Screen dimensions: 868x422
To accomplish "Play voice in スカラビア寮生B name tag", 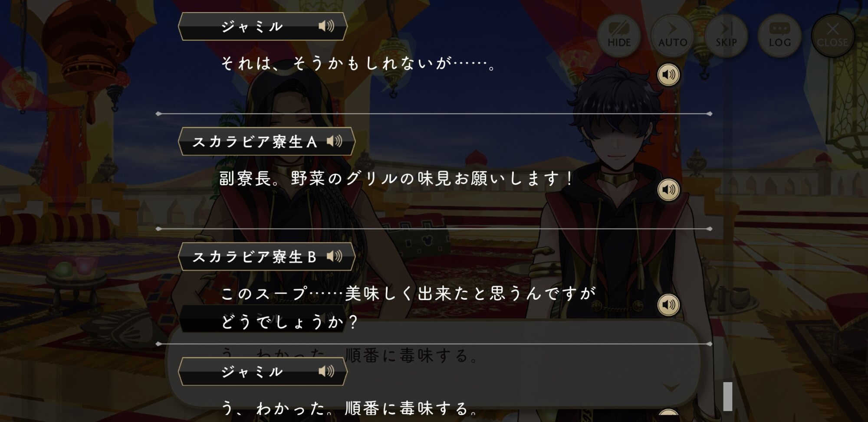I will [x=334, y=256].
